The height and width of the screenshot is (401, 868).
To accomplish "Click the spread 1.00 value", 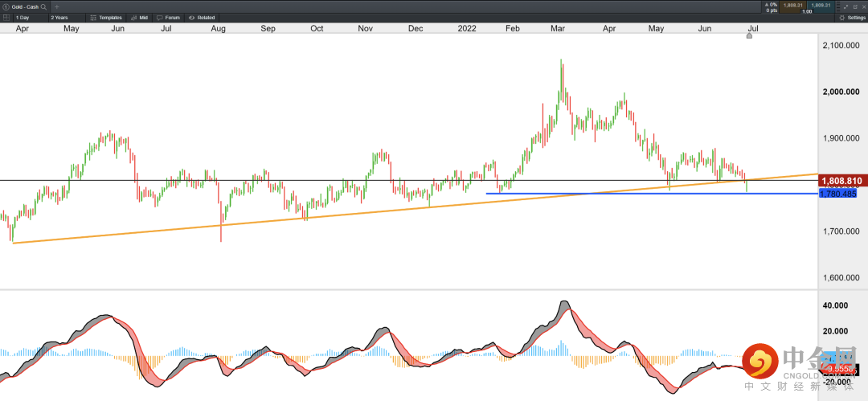I will 807,11.
